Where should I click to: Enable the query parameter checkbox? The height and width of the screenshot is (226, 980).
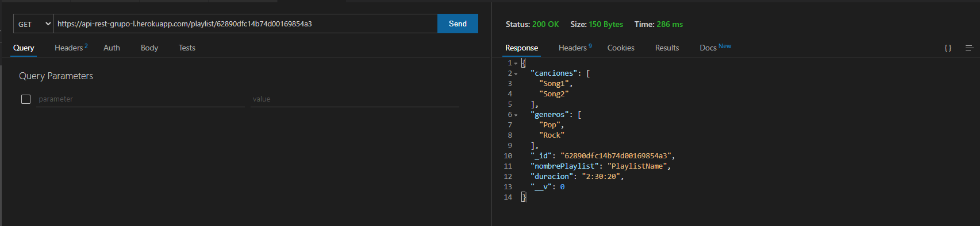(26, 99)
